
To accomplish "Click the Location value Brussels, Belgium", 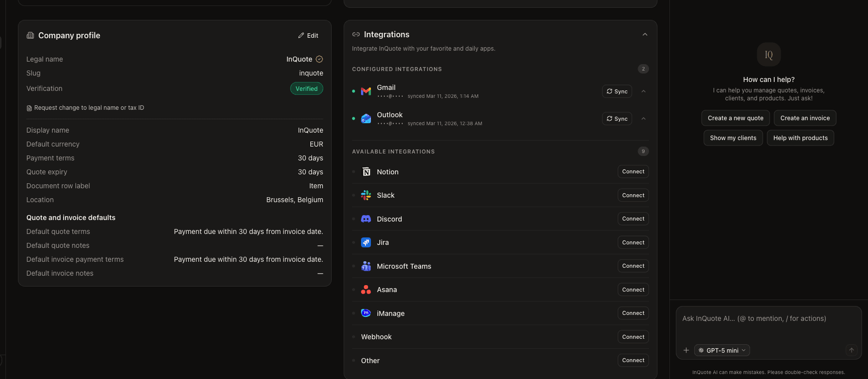I will (x=294, y=200).
